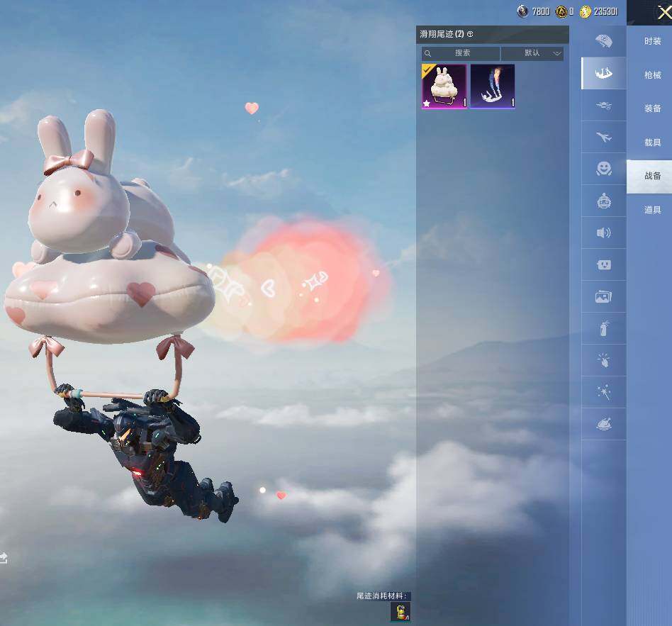Go to the 道具 tab
The width and height of the screenshot is (672, 626).
[x=652, y=210]
